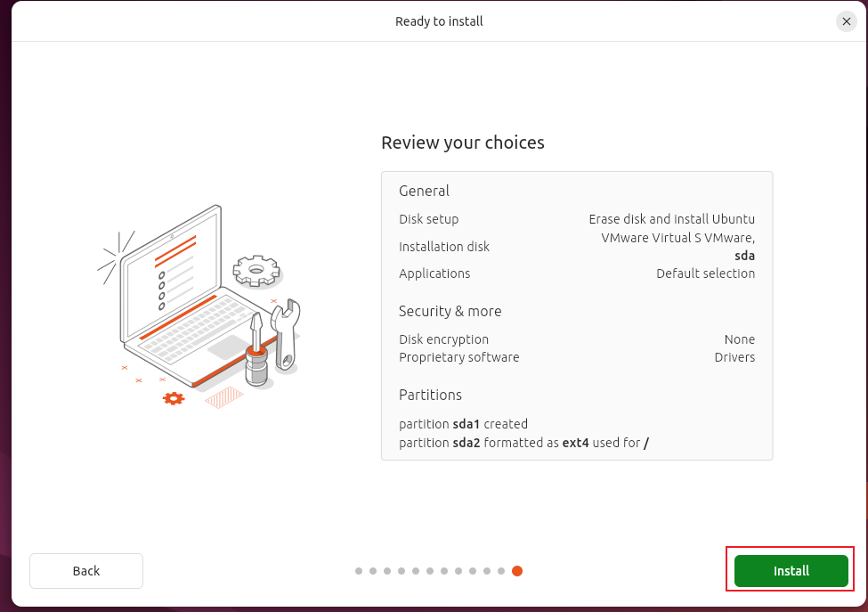The height and width of the screenshot is (612, 868).
Task: Click the grey gear above the laptop
Action: coord(256,268)
